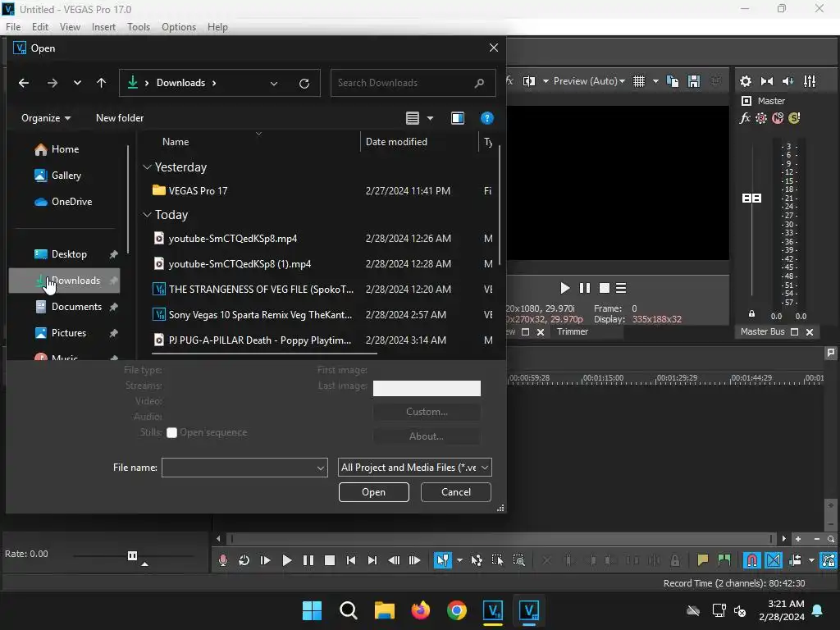Image resolution: width=840 pixels, height=630 pixels.
Task: Click the Master automation settings gear icon
Action: coord(761,118)
